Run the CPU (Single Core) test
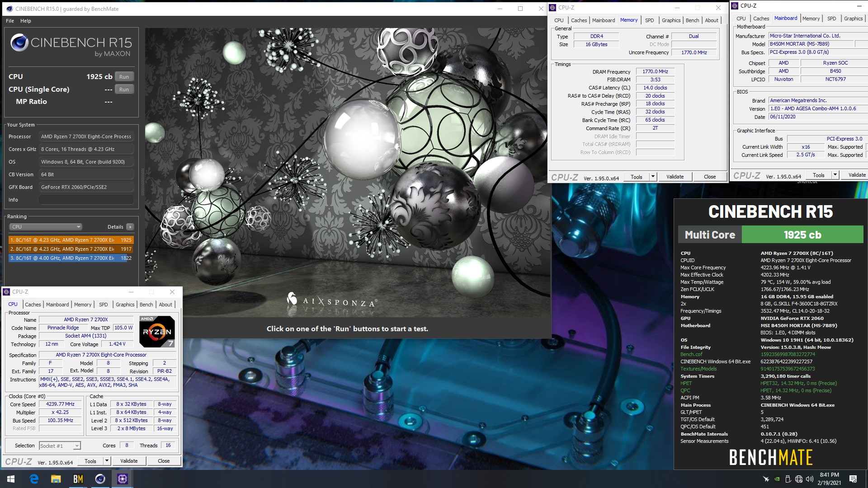Viewport: 868px width, 488px height. pos(124,89)
